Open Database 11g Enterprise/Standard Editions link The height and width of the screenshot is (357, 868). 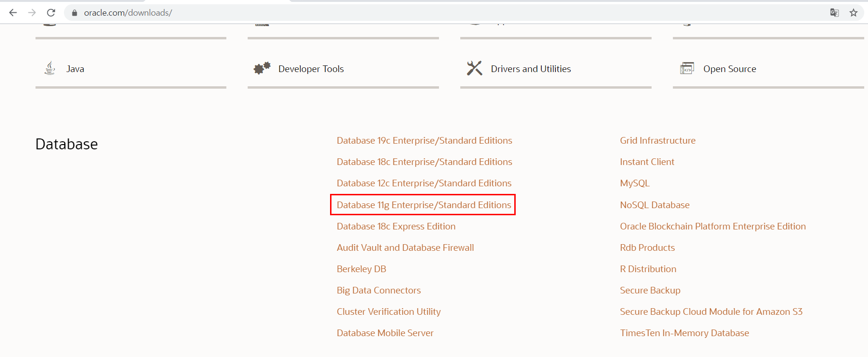coord(424,205)
